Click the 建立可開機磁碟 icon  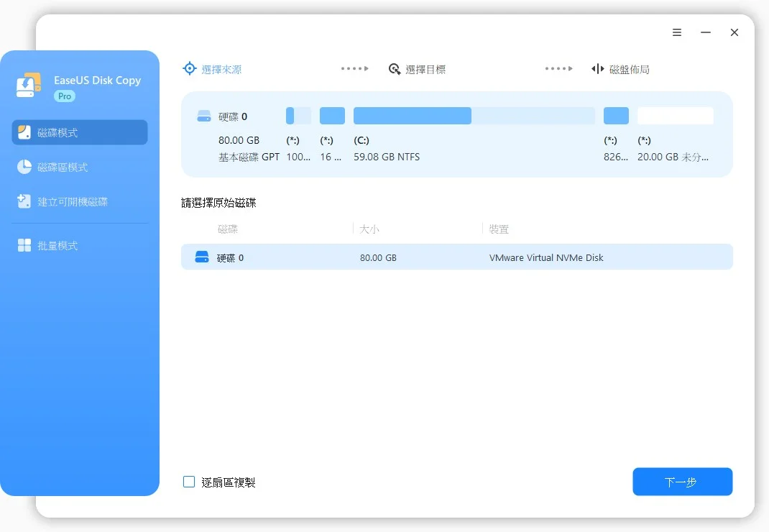click(x=24, y=201)
